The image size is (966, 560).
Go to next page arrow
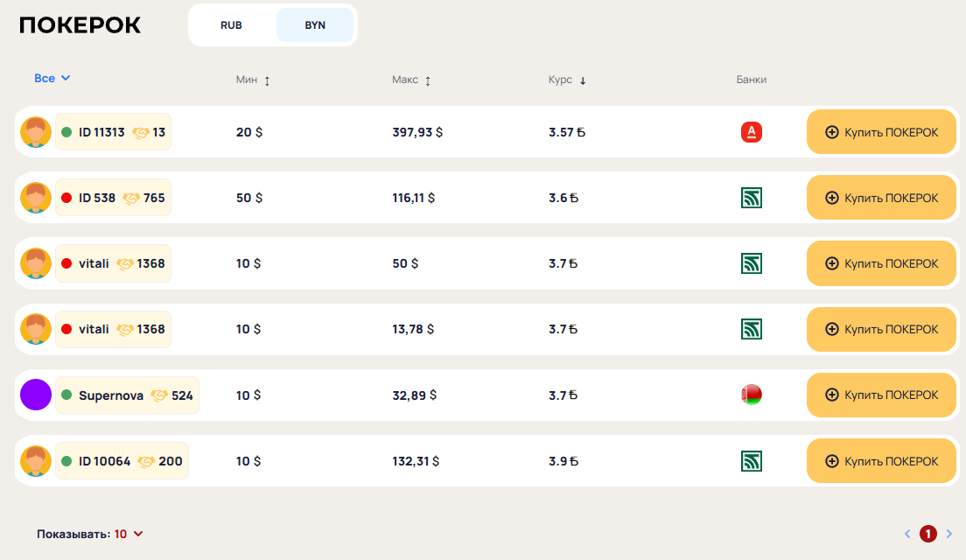(x=949, y=534)
